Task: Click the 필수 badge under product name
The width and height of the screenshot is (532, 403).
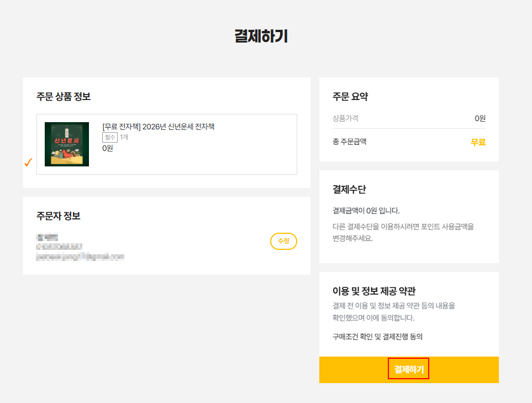Action: [110, 137]
